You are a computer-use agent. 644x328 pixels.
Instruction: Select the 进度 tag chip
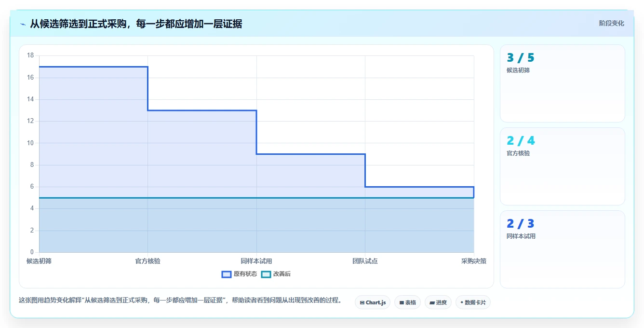[438, 302]
